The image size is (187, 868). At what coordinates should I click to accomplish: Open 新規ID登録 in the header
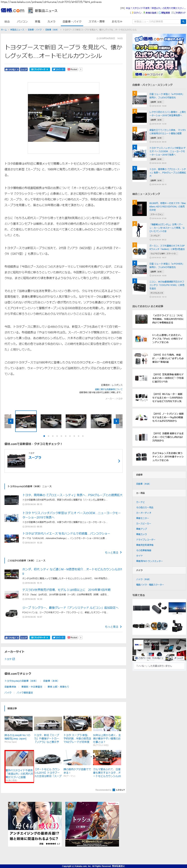150,13
